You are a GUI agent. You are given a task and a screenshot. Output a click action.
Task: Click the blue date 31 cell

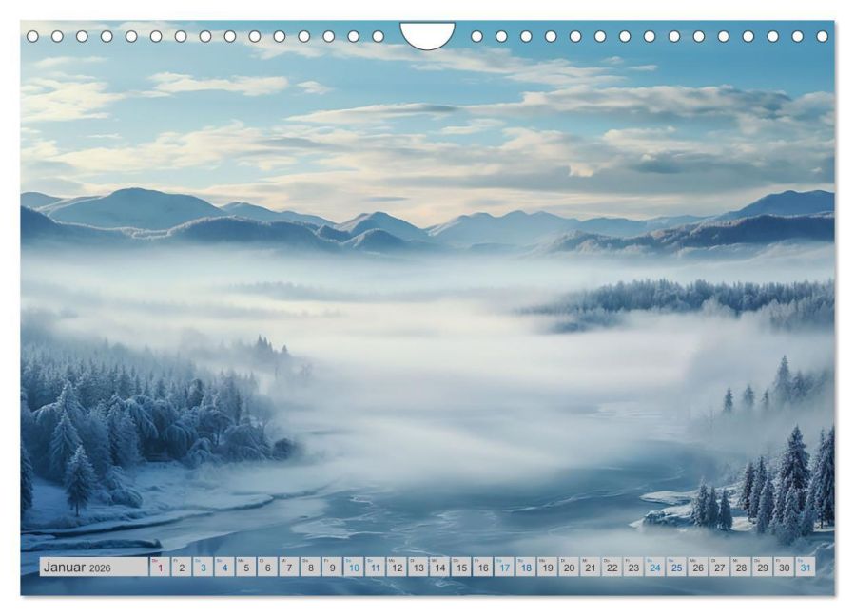[806, 567]
